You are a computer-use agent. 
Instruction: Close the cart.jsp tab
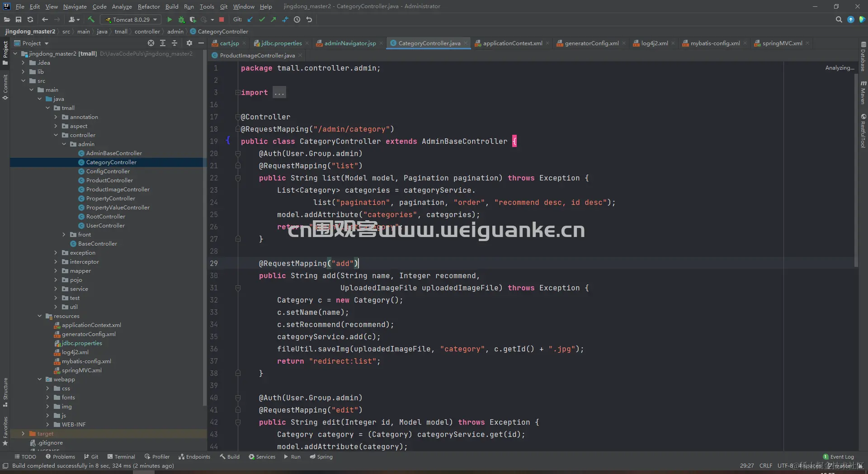[244, 43]
